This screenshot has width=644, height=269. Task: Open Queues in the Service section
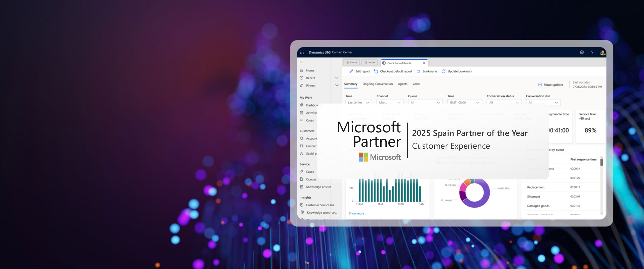311,179
